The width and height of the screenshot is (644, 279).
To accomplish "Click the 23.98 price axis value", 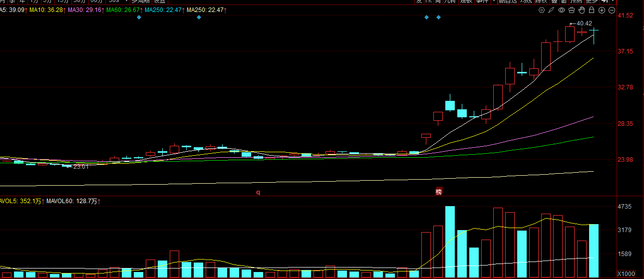I will point(626,160).
